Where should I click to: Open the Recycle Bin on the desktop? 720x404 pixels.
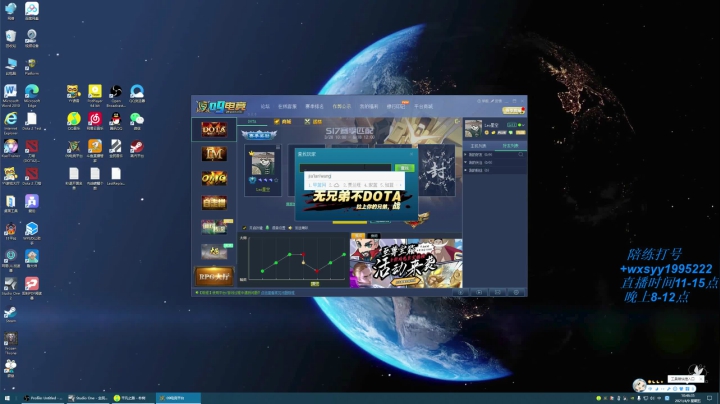[x=10, y=39]
